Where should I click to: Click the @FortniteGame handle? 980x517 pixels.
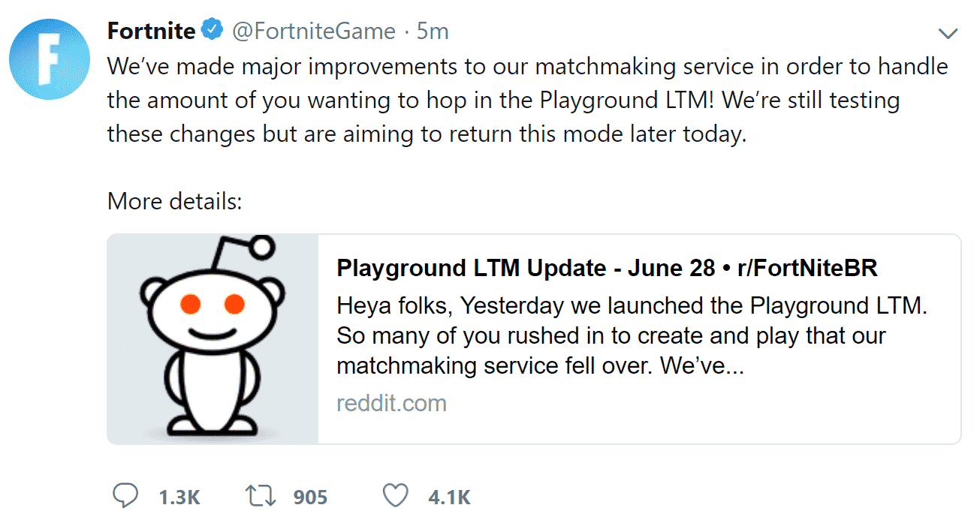click(312, 31)
